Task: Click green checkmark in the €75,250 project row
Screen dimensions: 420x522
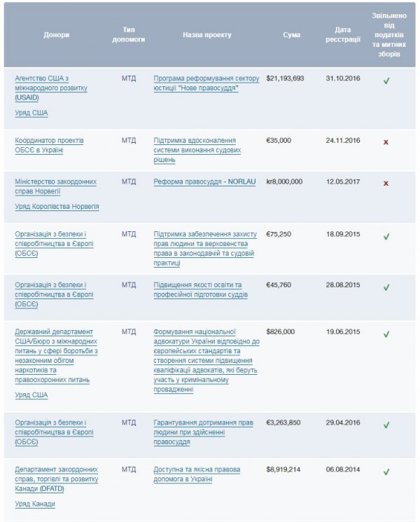Action: tap(386, 237)
